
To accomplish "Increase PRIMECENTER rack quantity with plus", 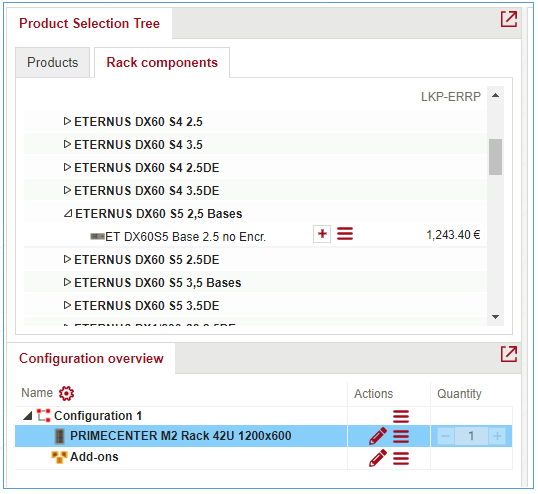I will pos(497,436).
